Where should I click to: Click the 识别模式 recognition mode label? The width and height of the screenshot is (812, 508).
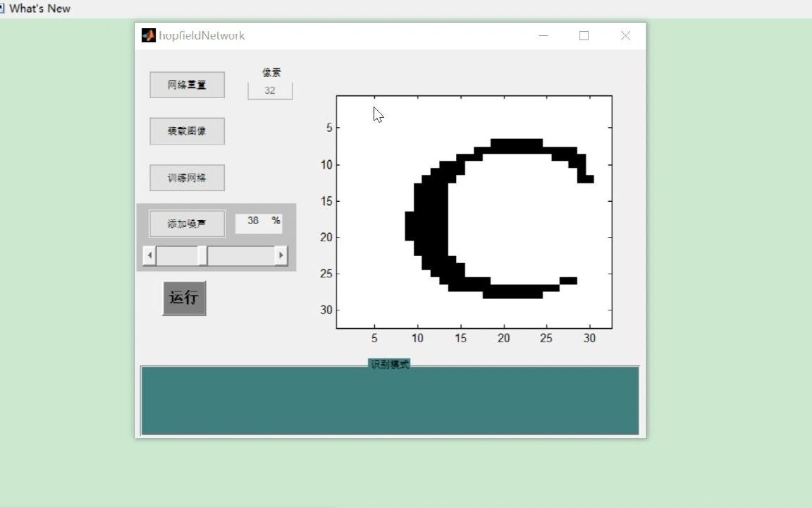point(390,364)
